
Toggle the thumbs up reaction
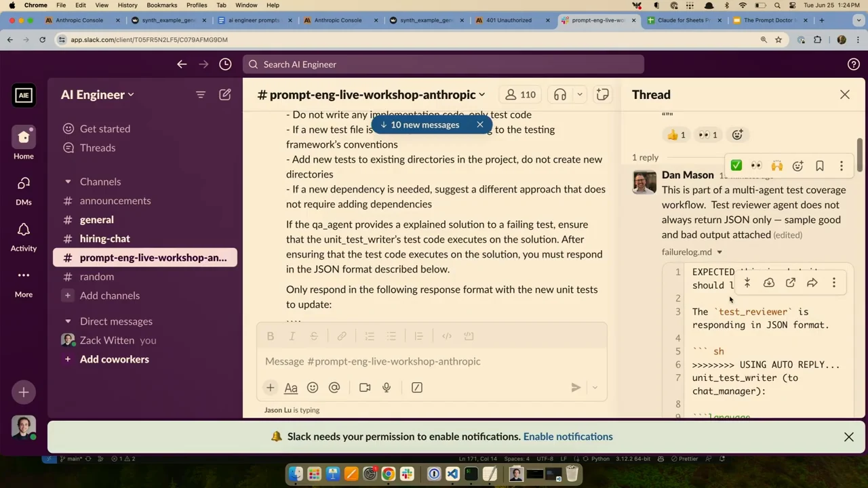point(676,135)
